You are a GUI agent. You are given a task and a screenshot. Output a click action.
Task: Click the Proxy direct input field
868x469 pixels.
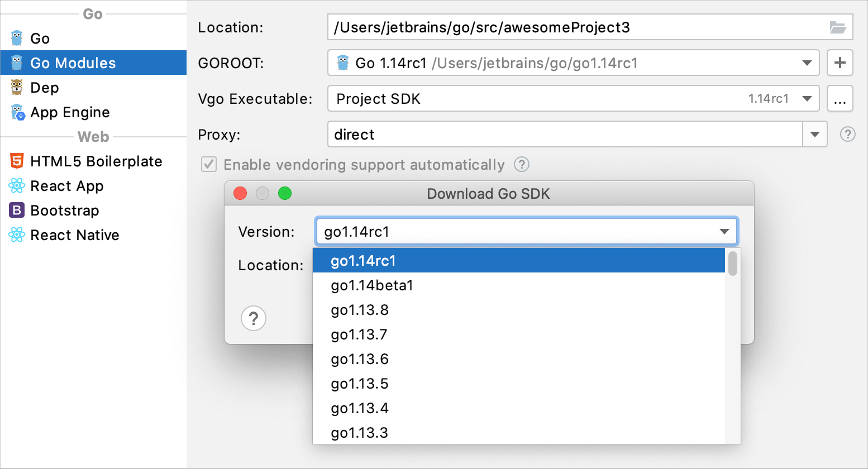tap(565, 135)
